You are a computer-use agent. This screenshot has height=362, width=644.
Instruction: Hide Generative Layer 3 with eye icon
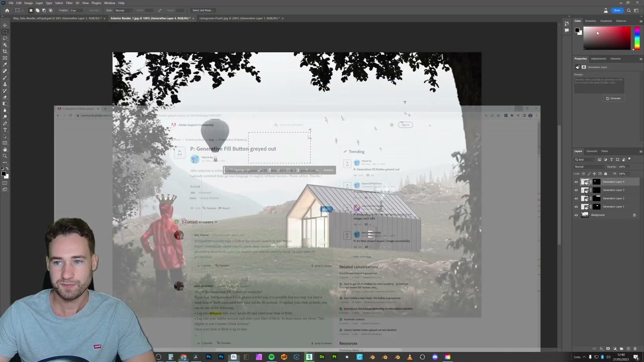[x=576, y=190]
